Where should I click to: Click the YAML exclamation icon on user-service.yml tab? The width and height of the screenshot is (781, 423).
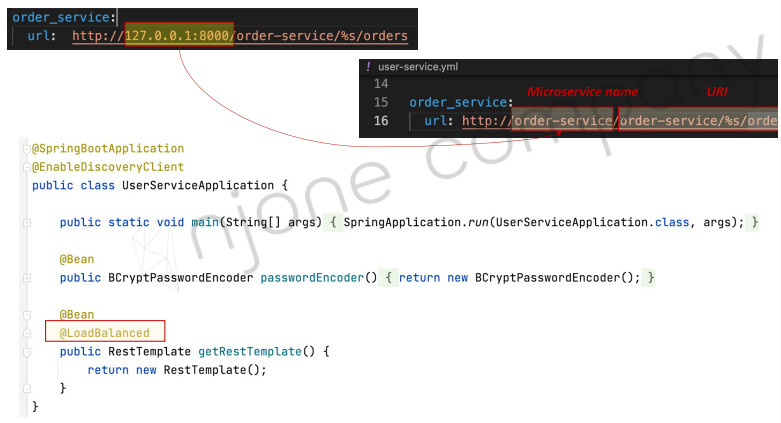pyautogui.click(x=368, y=67)
